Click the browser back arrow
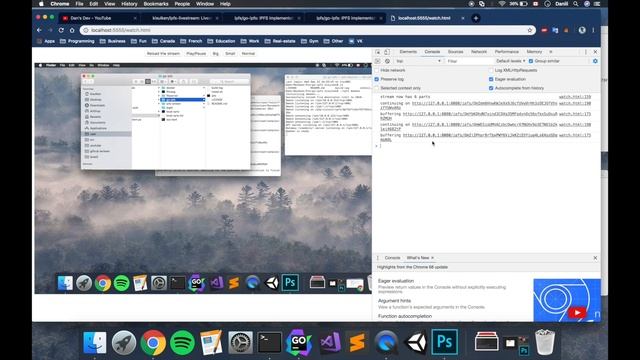Image resolution: width=640 pixels, height=360 pixels. (39, 30)
